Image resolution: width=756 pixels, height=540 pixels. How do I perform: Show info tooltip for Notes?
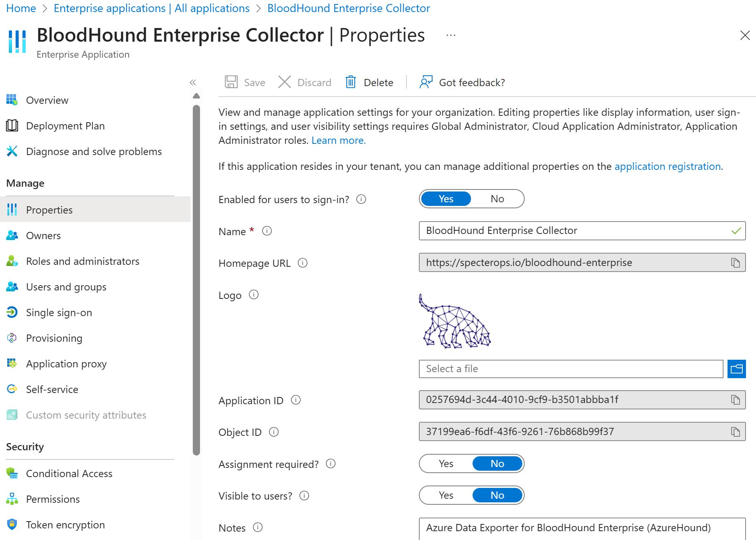point(258,527)
